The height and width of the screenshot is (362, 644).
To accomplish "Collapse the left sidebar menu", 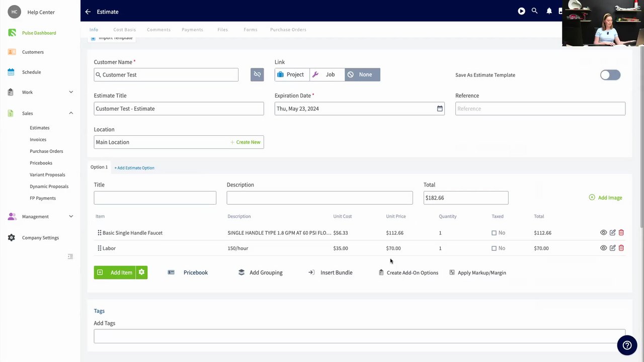I will pyautogui.click(x=70, y=256).
